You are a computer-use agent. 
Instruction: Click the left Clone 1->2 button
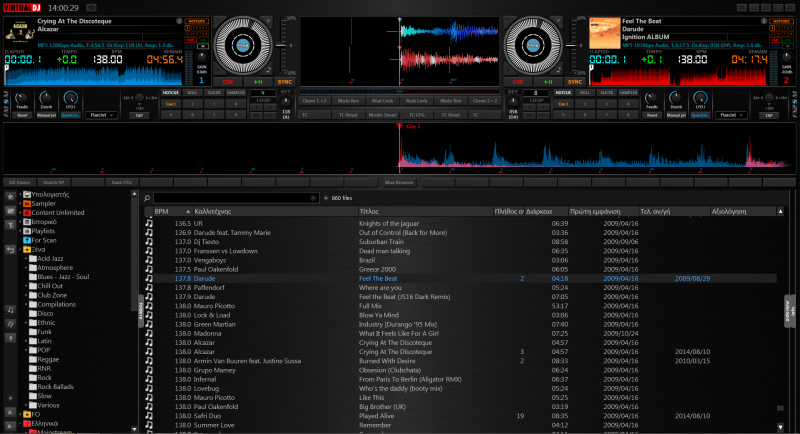coord(314,101)
